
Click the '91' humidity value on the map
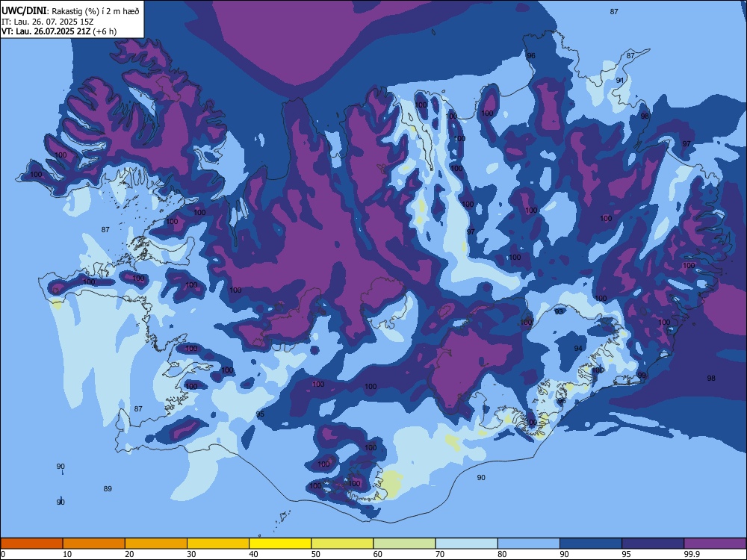(x=620, y=81)
